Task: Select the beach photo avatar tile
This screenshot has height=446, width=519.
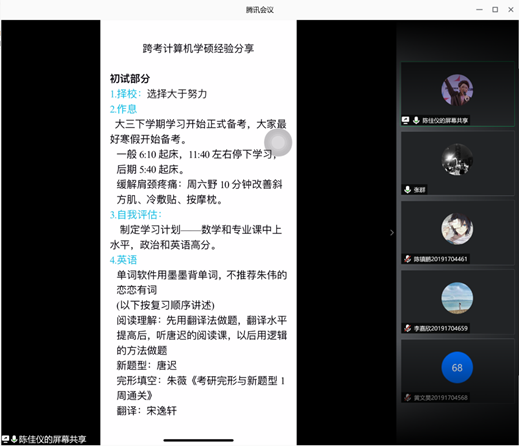Action: pyautogui.click(x=457, y=298)
